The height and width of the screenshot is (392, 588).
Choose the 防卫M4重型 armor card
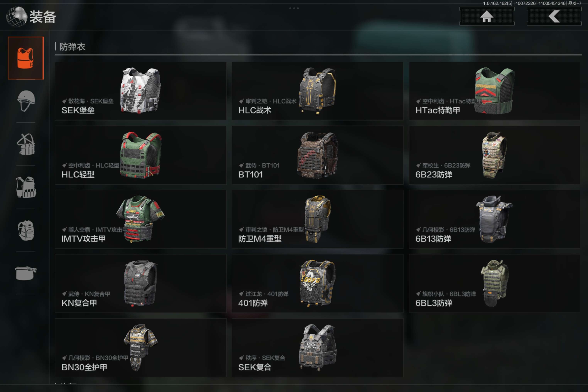pyautogui.click(x=318, y=219)
